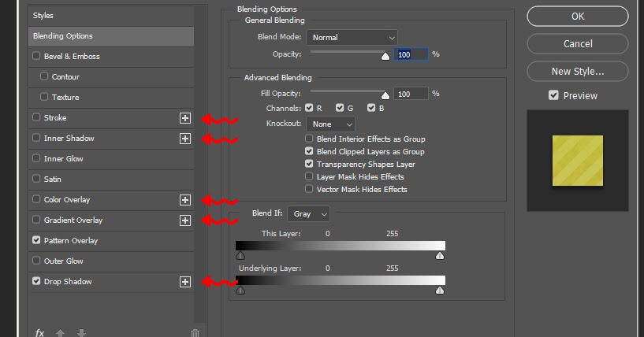This screenshot has width=644, height=337.
Task: Enable the Stroke checkbox
Action: tap(36, 117)
